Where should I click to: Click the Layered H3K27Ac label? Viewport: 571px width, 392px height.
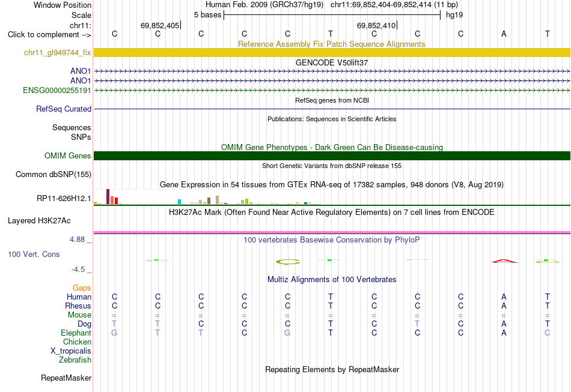pos(39,221)
